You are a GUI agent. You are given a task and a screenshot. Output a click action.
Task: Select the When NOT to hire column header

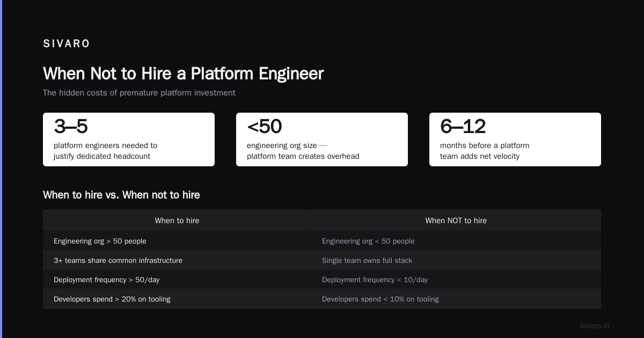coord(456,221)
